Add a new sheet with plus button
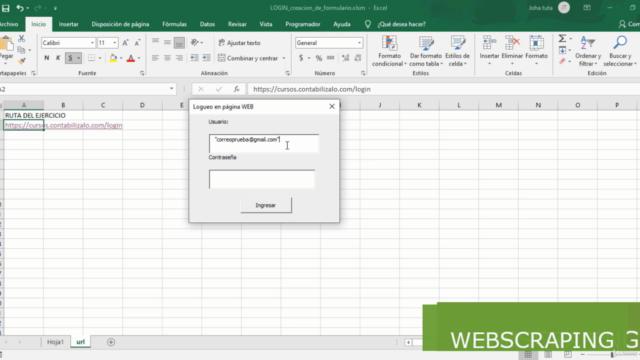640x360 pixels. click(111, 342)
